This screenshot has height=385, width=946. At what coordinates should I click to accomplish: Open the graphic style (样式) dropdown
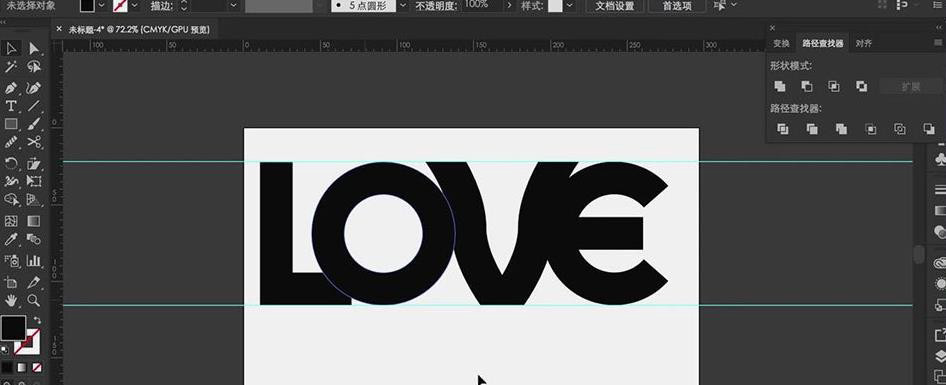click(570, 5)
